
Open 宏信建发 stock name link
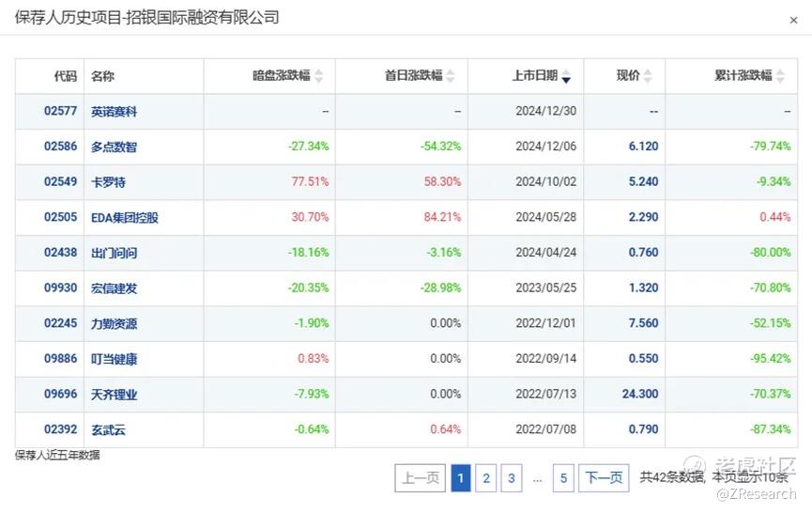tap(114, 288)
